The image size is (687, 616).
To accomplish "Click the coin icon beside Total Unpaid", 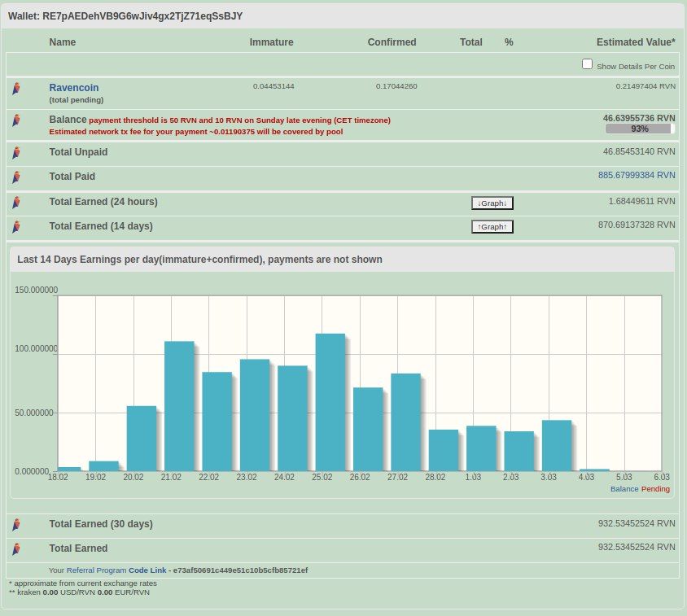I will [x=15, y=152].
